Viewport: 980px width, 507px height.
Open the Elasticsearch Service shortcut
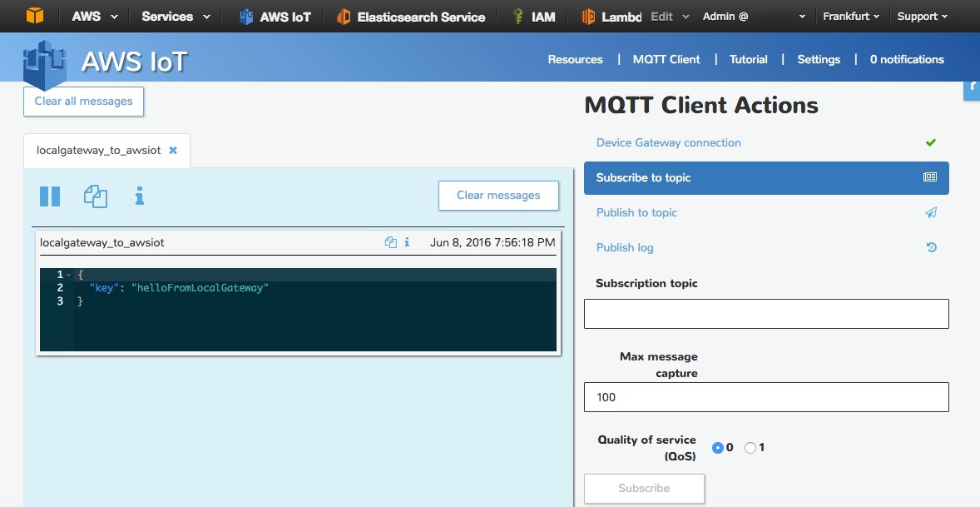click(411, 17)
